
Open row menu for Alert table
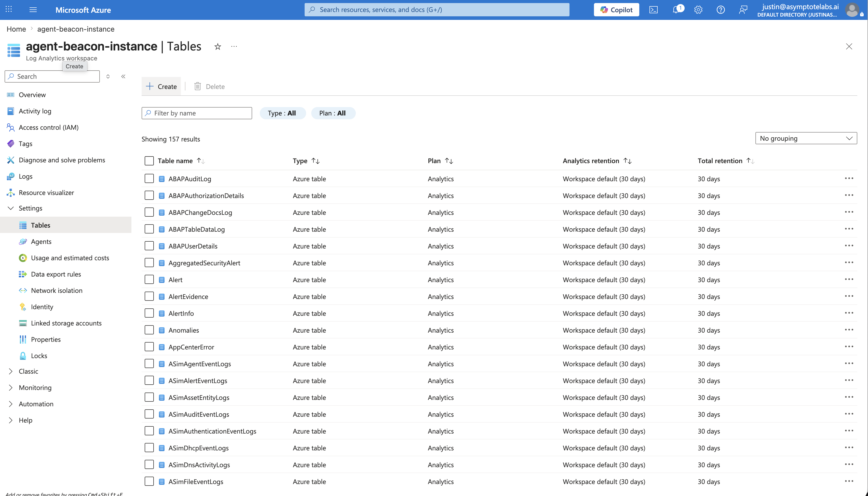849,279
